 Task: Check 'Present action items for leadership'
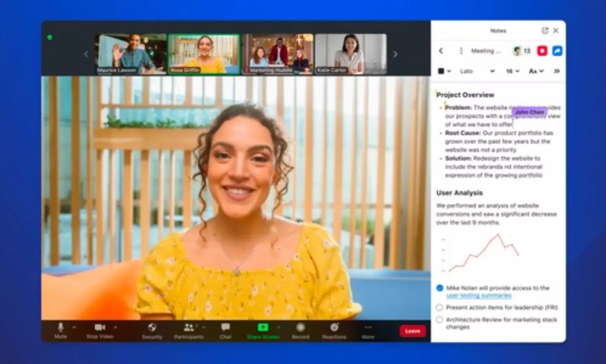(440, 307)
